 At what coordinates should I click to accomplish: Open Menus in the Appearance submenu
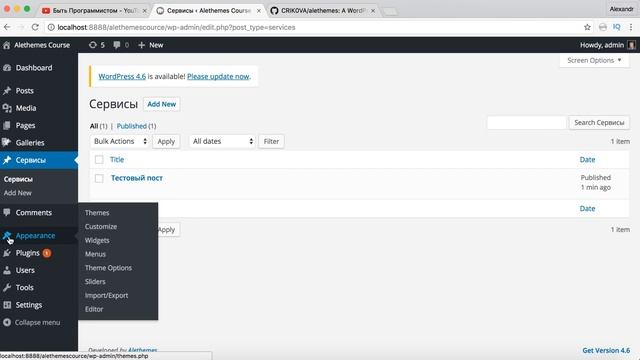coord(96,254)
